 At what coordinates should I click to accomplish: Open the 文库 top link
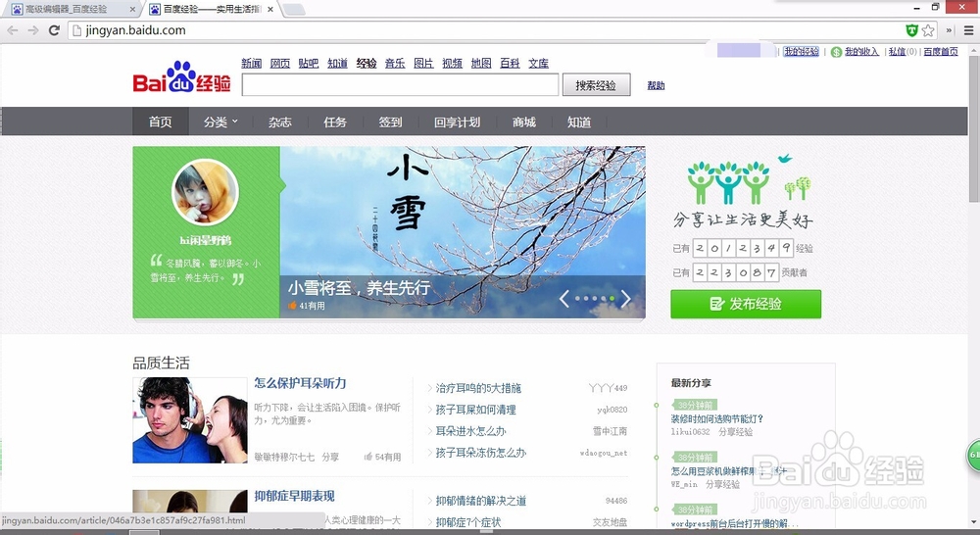coord(538,63)
